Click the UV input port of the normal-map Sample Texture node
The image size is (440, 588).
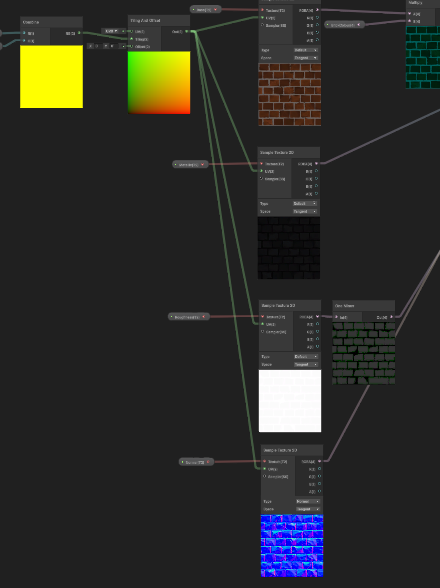click(x=264, y=469)
